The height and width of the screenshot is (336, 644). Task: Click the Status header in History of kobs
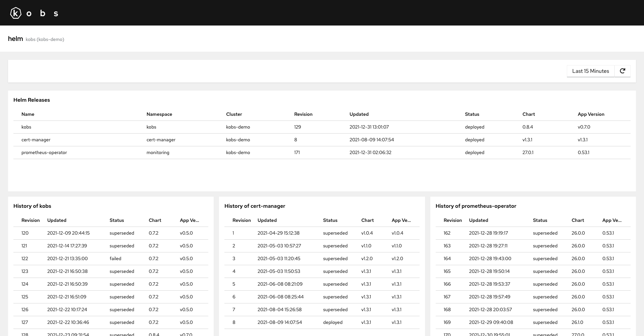tap(117, 220)
